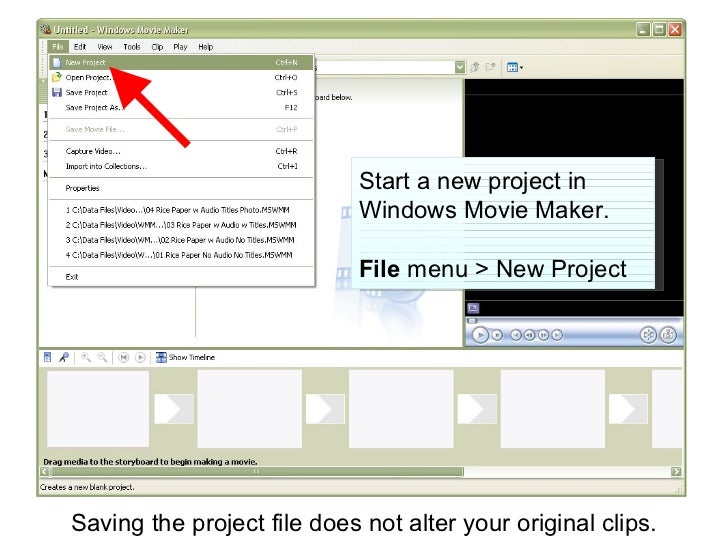Open the Edit menu

click(80, 47)
